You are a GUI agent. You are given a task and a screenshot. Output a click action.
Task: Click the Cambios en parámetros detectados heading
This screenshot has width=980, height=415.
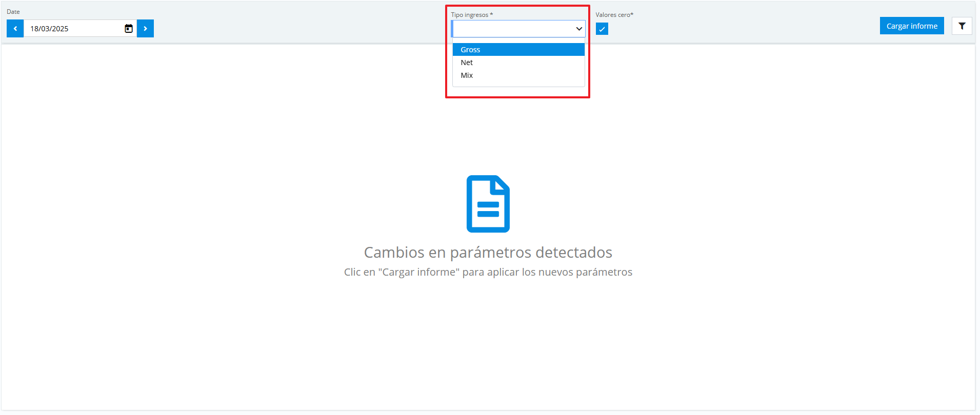[x=488, y=252]
